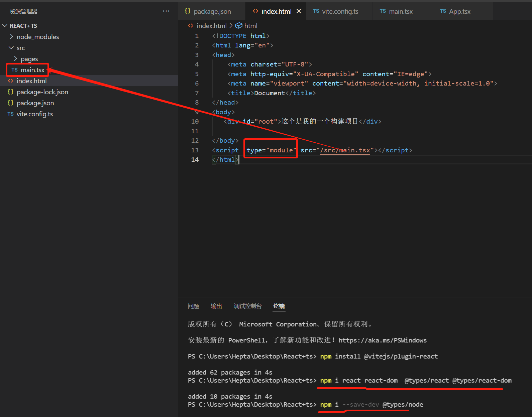Click the viewport meta tag line
This screenshot has width=532, height=417.
tap(362, 84)
